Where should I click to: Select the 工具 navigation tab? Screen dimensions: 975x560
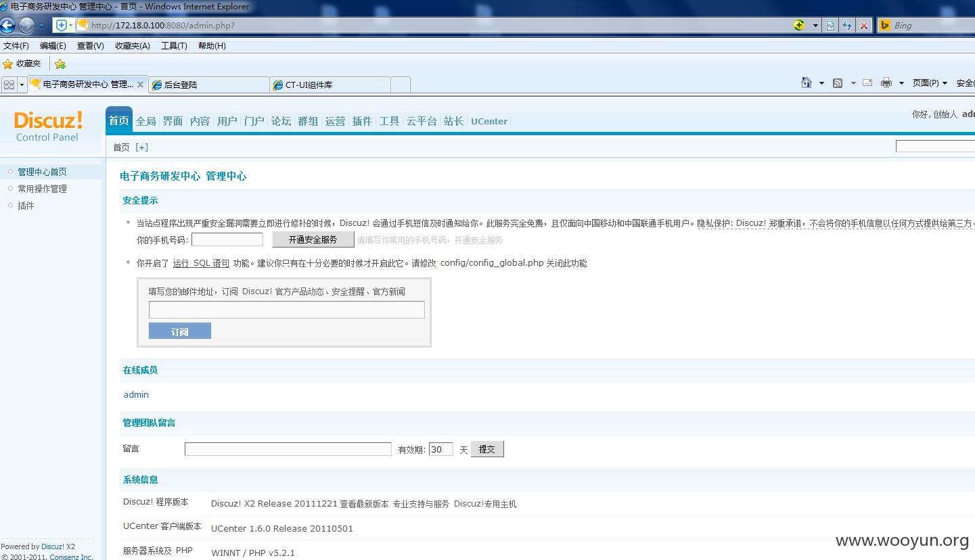[x=390, y=121]
